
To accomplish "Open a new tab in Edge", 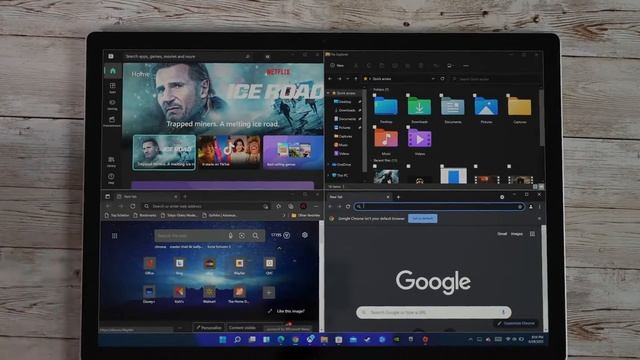I will pyautogui.click(x=185, y=197).
